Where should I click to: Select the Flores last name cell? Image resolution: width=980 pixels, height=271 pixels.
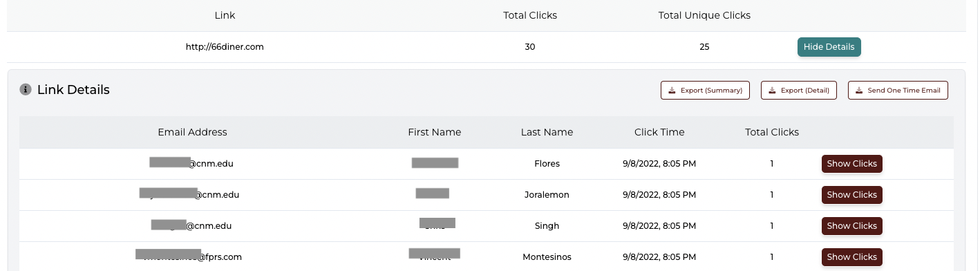point(547,164)
